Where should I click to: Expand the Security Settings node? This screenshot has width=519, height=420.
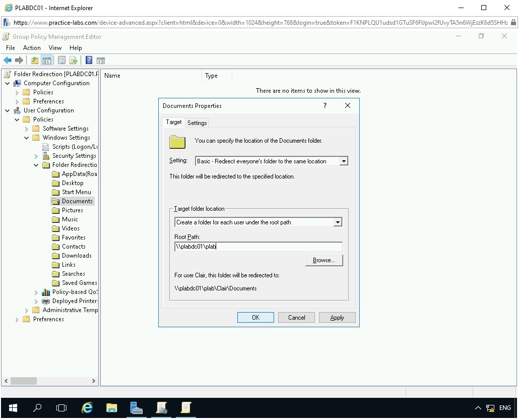tap(36, 156)
